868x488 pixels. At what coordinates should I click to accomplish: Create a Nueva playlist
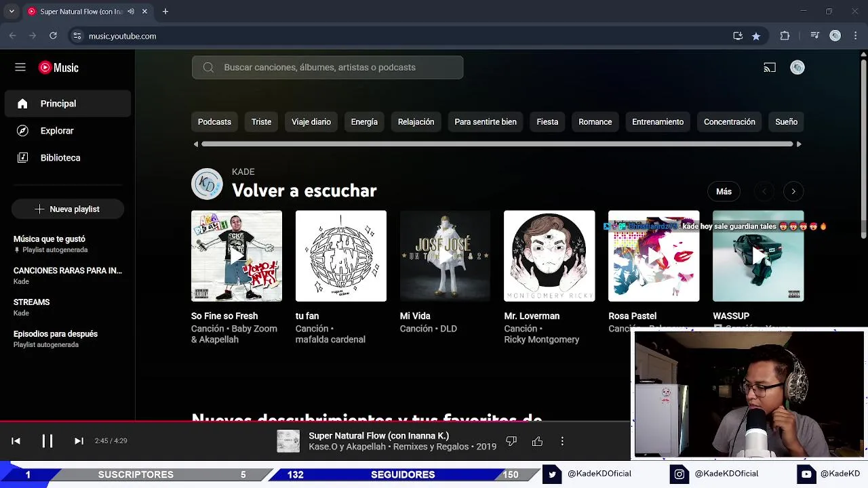[x=68, y=209]
